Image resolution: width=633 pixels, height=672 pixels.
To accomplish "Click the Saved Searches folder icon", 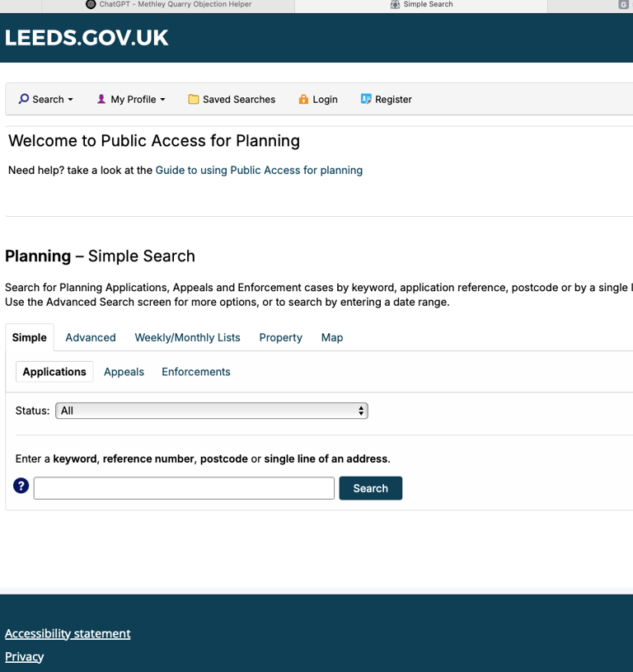I will point(193,99).
